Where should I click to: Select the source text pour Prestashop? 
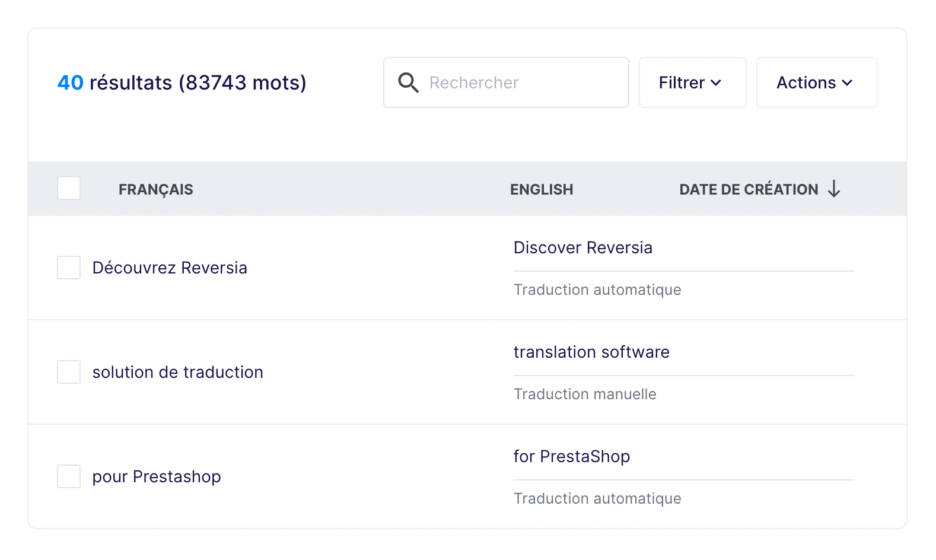157,476
